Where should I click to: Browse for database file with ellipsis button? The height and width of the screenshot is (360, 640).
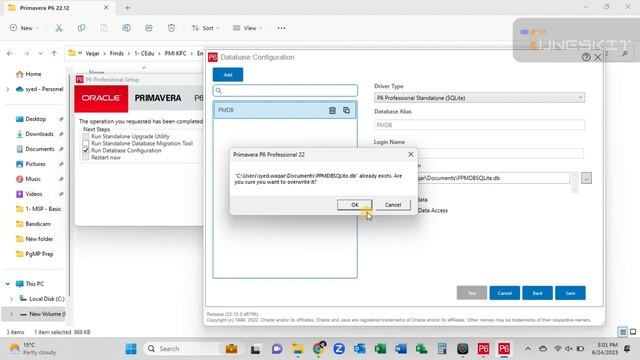click(x=586, y=178)
